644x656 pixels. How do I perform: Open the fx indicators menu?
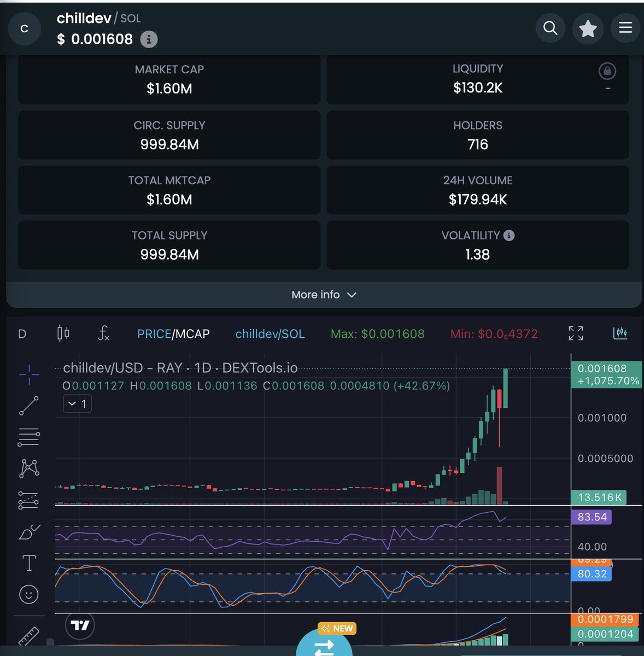(x=103, y=333)
